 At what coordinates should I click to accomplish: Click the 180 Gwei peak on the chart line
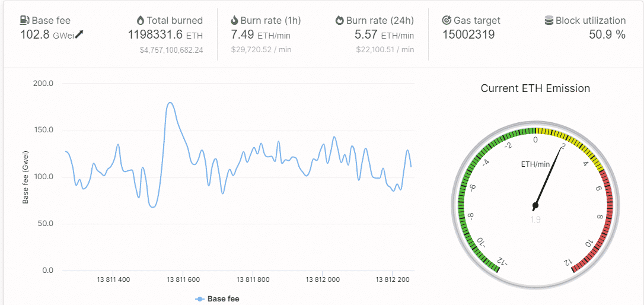[x=170, y=103]
